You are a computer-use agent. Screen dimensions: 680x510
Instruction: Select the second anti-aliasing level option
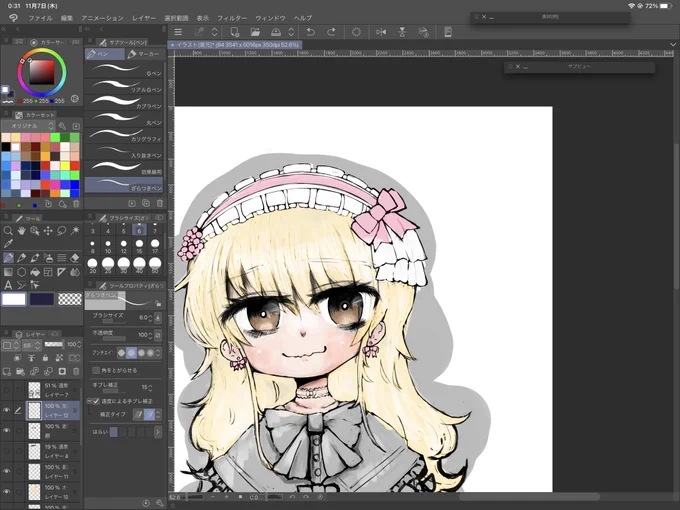point(131,353)
